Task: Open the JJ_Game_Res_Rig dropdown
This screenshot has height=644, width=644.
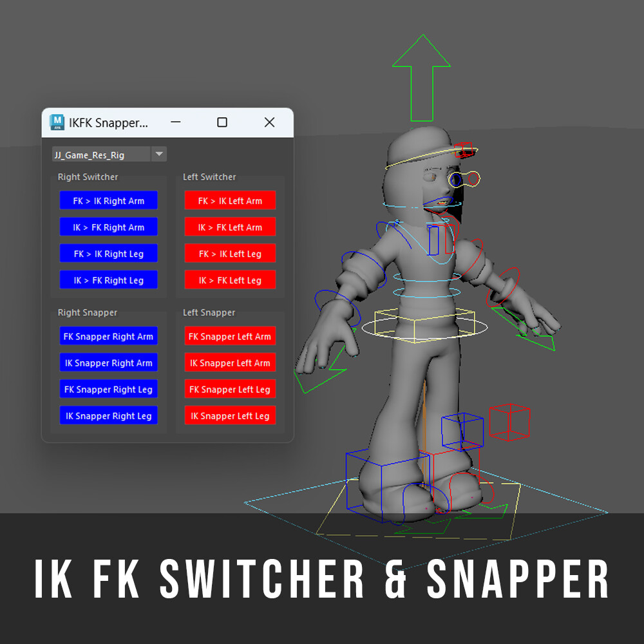Action: (x=158, y=154)
